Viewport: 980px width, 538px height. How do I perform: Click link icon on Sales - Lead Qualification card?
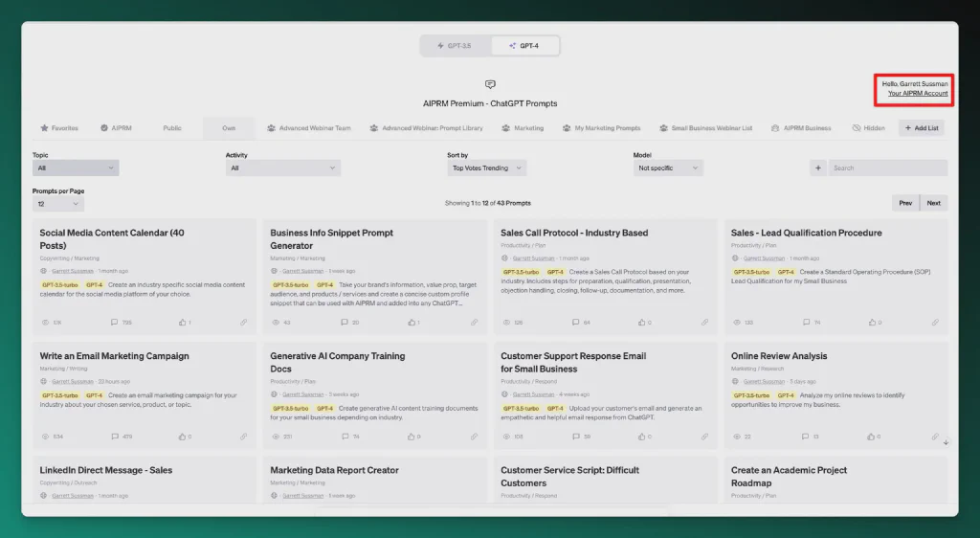pos(935,323)
